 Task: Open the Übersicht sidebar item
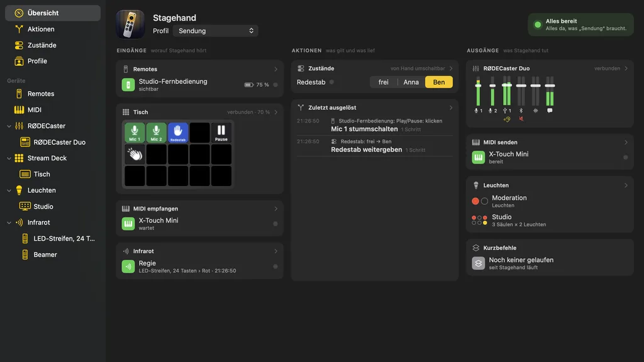click(x=53, y=13)
